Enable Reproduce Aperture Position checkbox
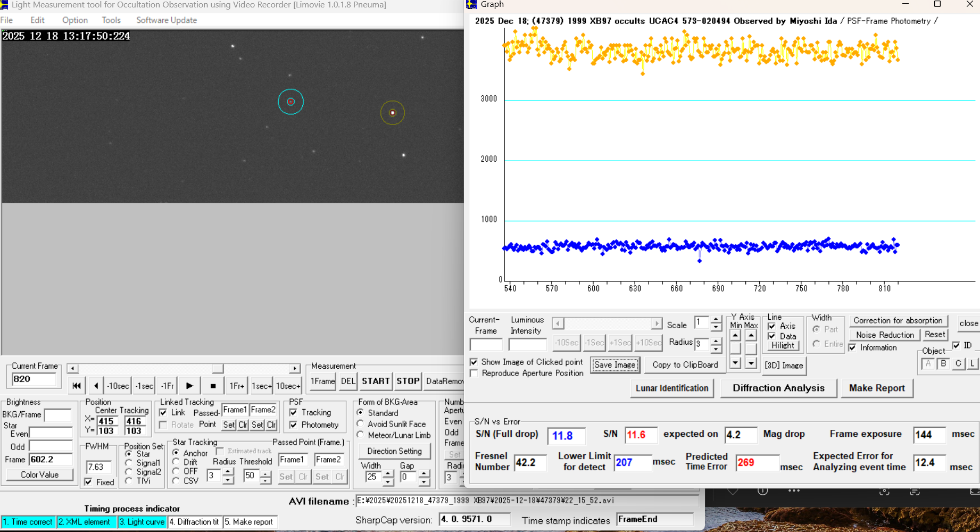This screenshot has height=532, width=980. [x=474, y=373]
